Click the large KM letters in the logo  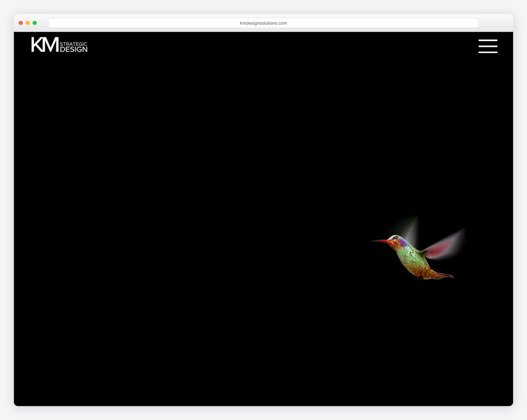point(44,45)
